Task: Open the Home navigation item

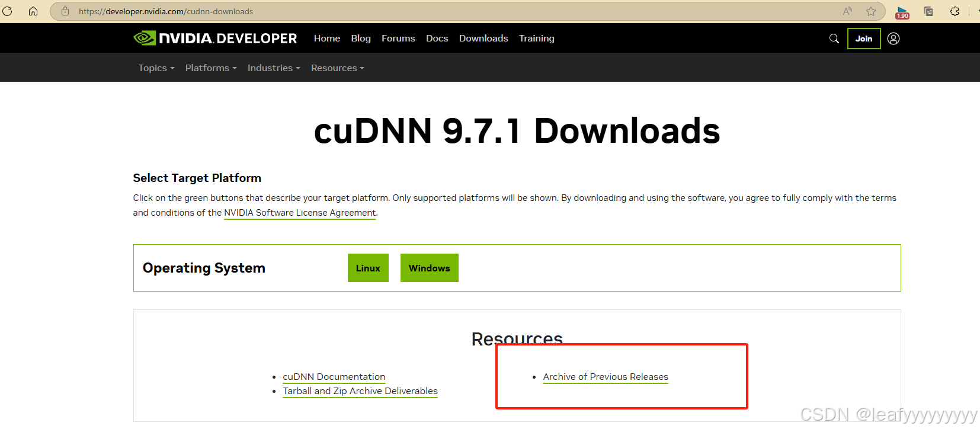Action: tap(327, 39)
